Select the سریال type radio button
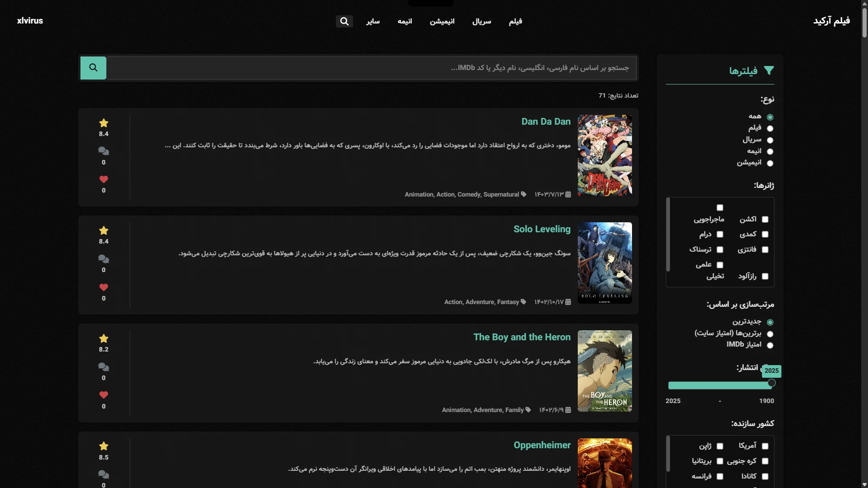Viewport: 868px width, 488px height. pos(770,140)
